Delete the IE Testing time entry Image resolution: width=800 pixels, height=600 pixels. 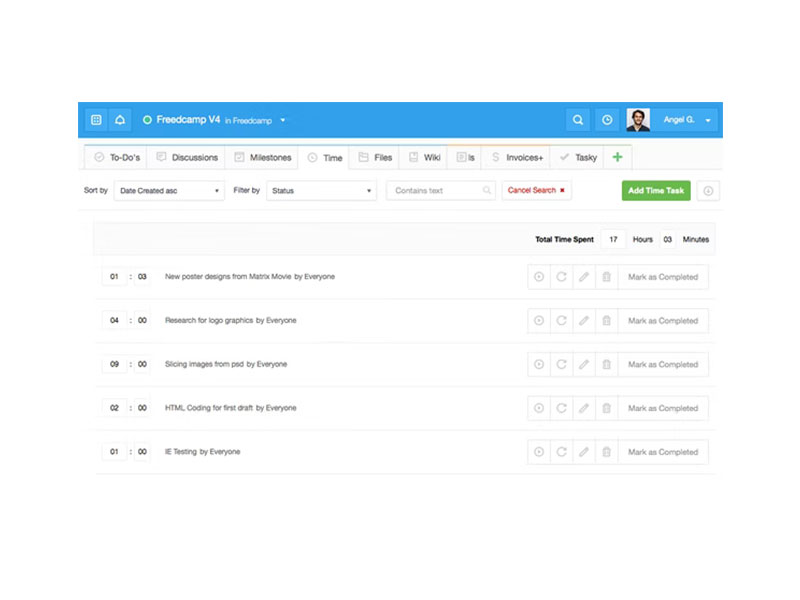point(606,452)
